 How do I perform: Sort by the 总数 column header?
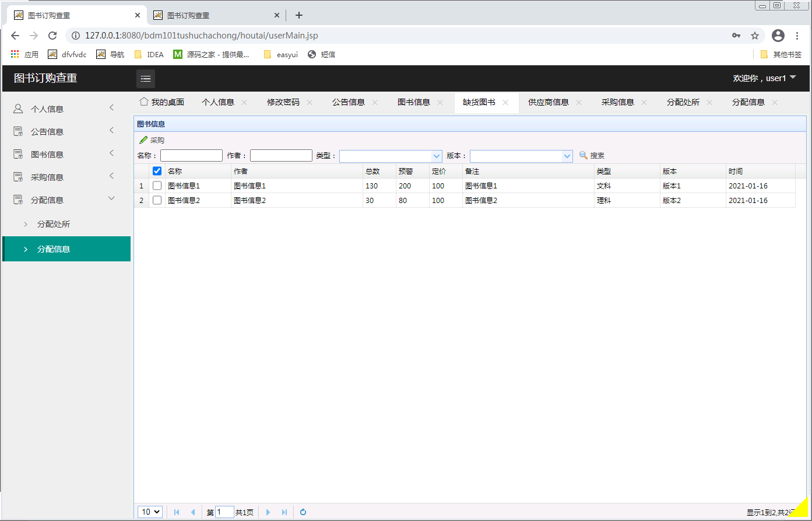pos(379,171)
